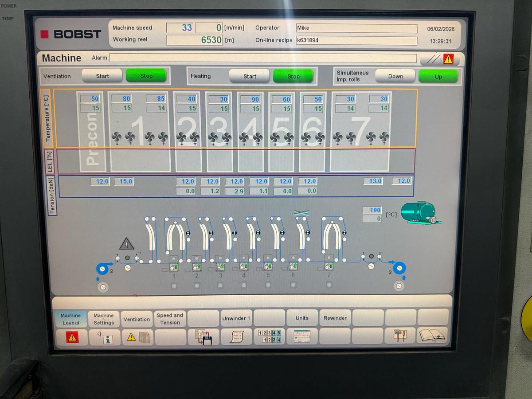This screenshot has height=399, width=532.
Task: Open the report document icon on bottom toolbar
Action: tap(236, 337)
